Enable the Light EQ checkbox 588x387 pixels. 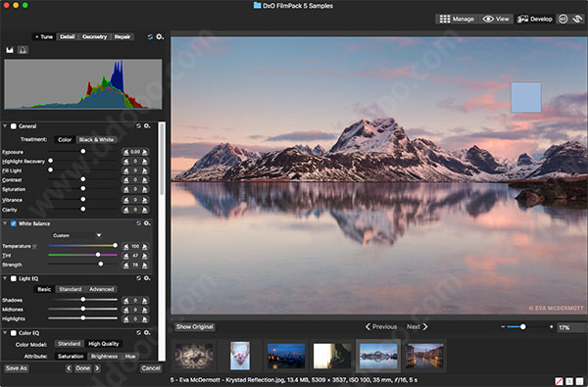click(x=14, y=278)
